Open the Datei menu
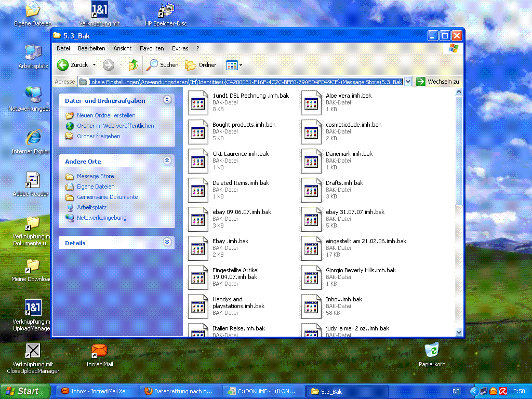532x399 pixels. coord(63,48)
